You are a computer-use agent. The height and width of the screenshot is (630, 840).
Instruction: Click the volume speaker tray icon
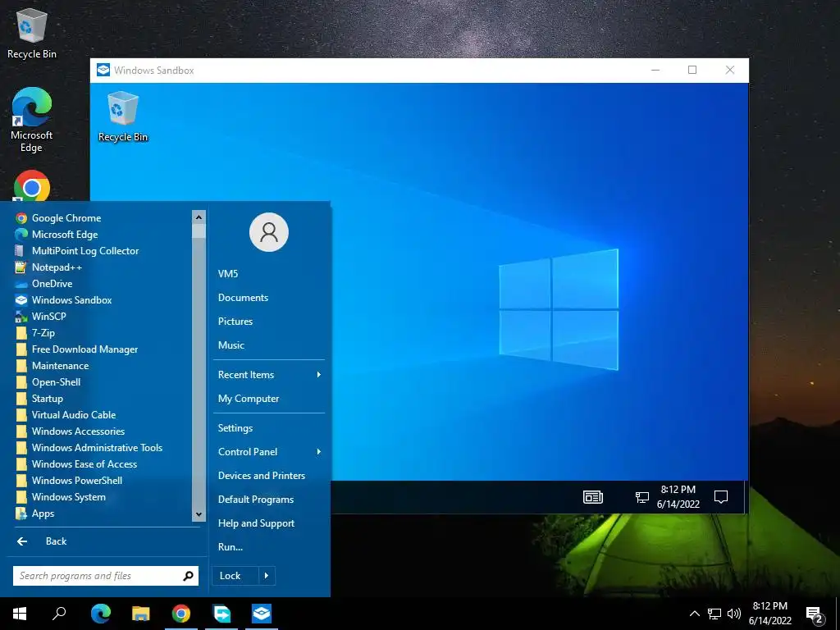(733, 614)
